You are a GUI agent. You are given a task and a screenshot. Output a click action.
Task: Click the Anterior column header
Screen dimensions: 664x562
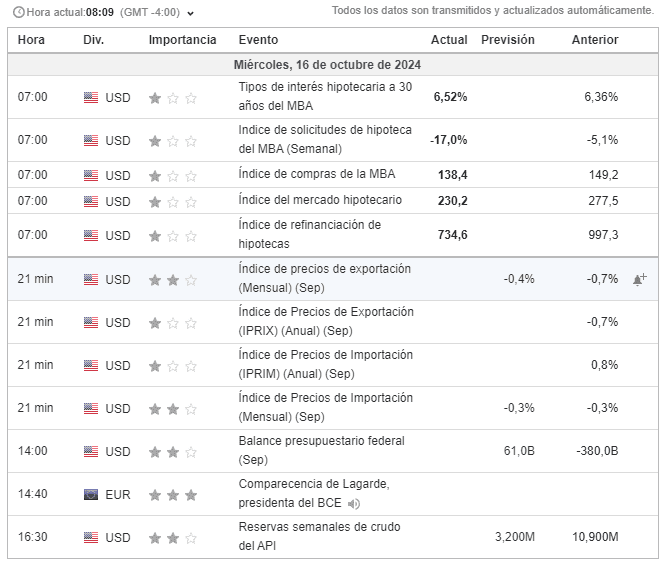click(595, 40)
